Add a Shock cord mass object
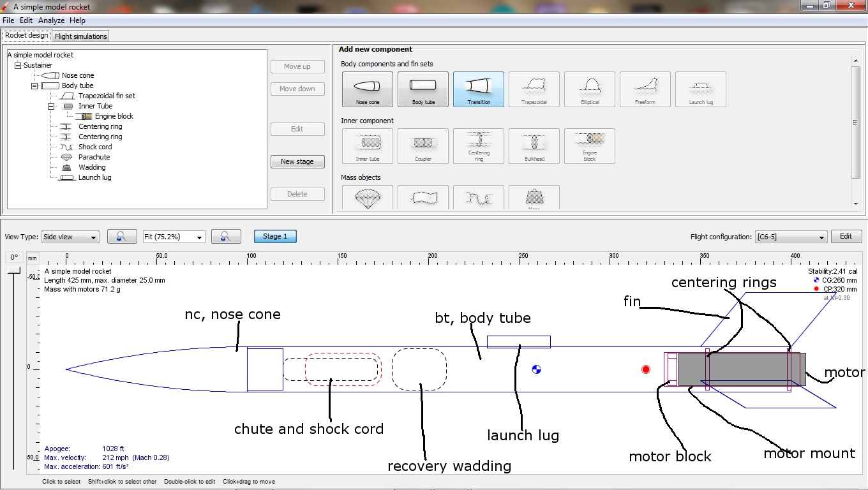868x490 pixels. 479,198
